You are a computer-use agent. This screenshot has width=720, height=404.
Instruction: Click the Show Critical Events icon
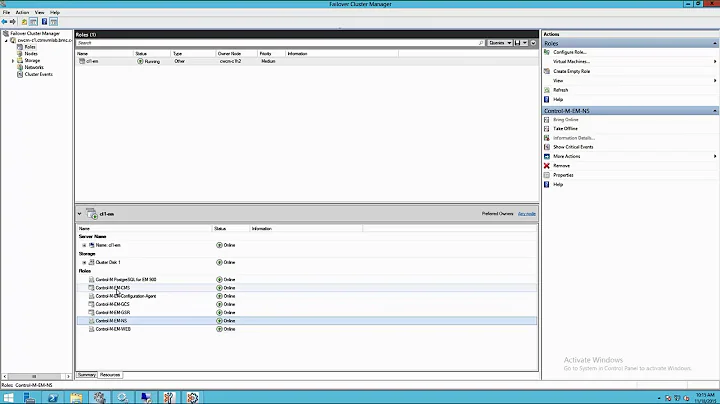tap(546, 147)
